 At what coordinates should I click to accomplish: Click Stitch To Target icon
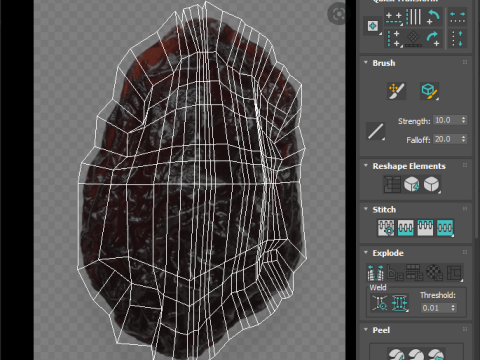click(386, 228)
